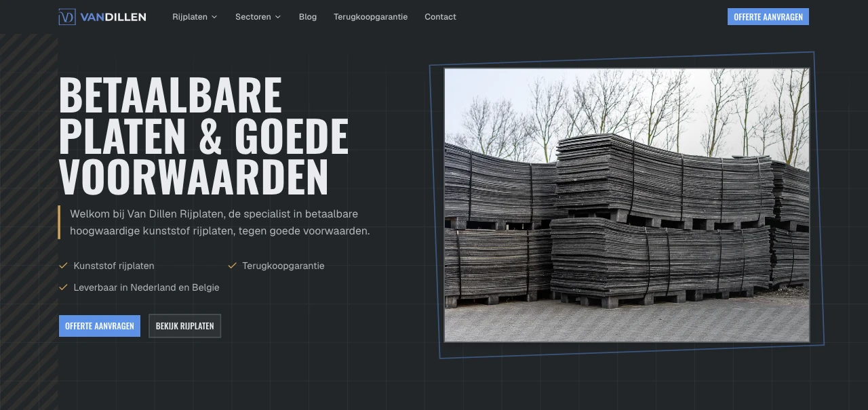Click the Bekijk Rijplaten button

184,326
